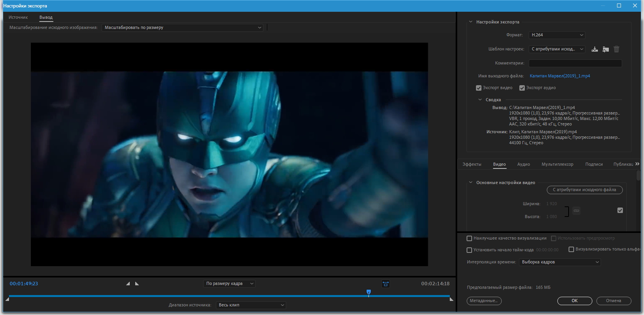Open the Формат H.264 dropdown
This screenshot has width=644, height=315.
click(557, 35)
